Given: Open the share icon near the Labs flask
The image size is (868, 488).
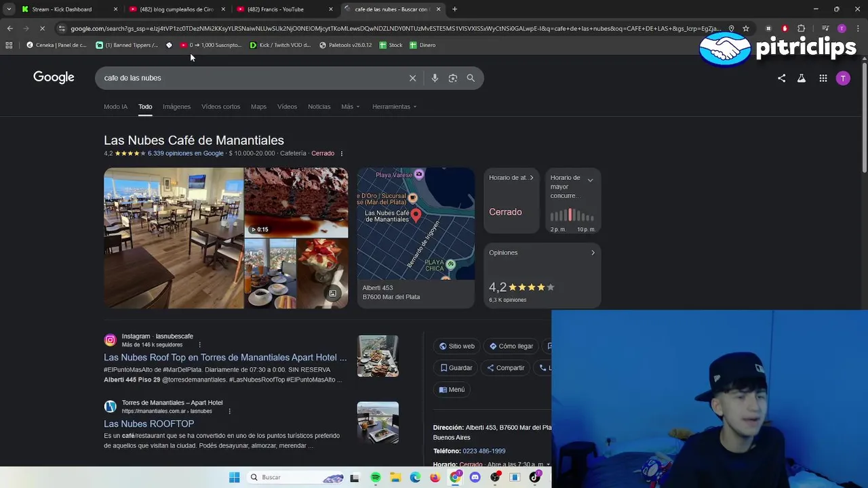Looking at the screenshot, I should [x=781, y=78].
